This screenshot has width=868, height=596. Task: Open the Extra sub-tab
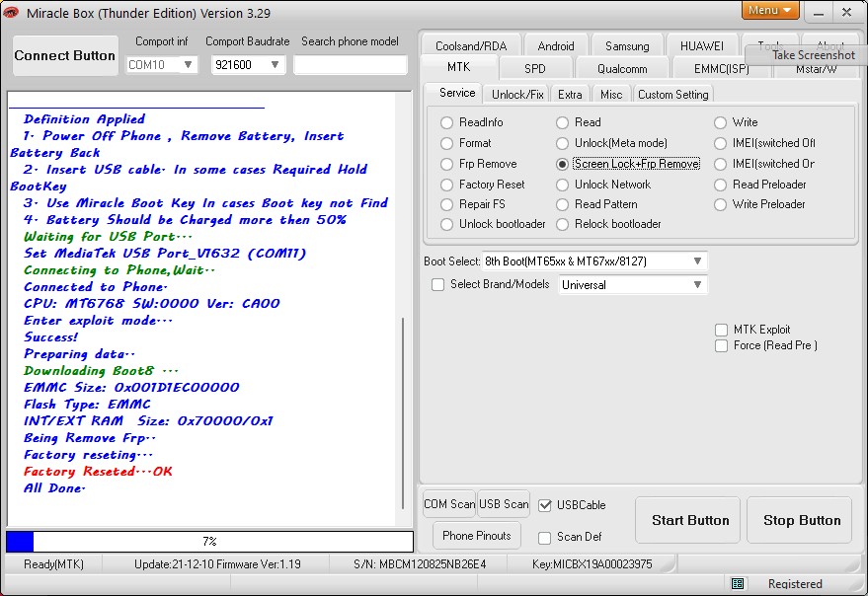pyautogui.click(x=570, y=95)
